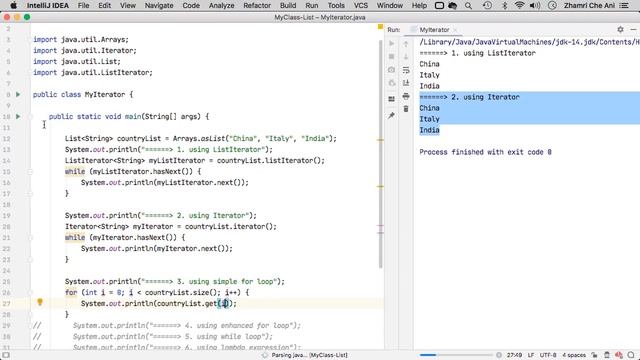Viewport: 640px width, 360px height.
Task: Open the Build menu
Action: tap(288, 5)
